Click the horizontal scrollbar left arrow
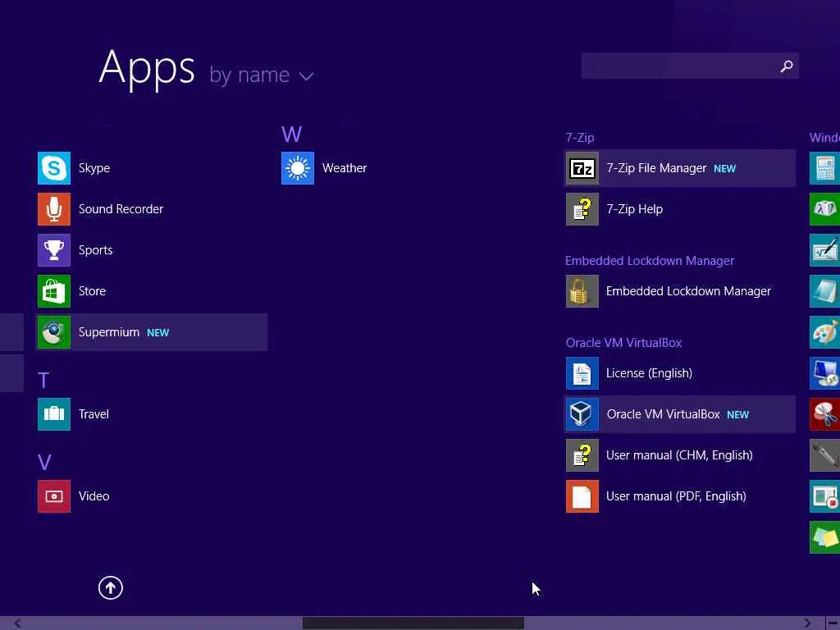Screen dimensions: 840x630 pyautogui.click(x=17, y=623)
